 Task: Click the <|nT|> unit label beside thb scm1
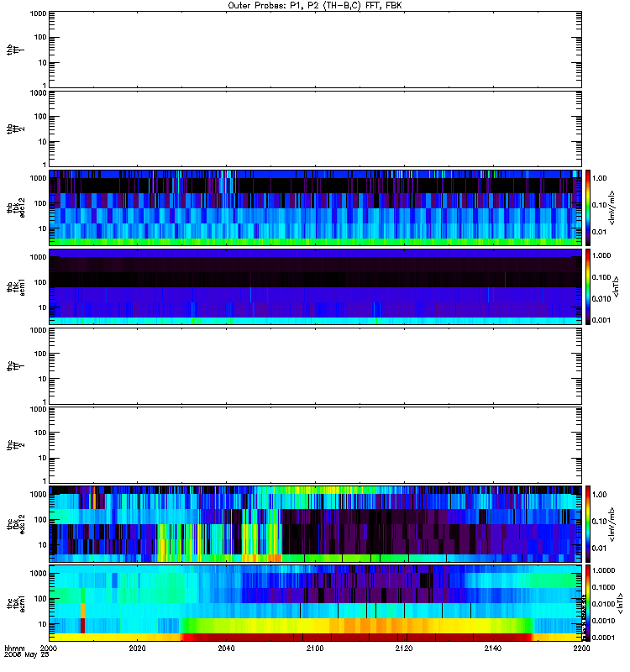(x=616, y=286)
